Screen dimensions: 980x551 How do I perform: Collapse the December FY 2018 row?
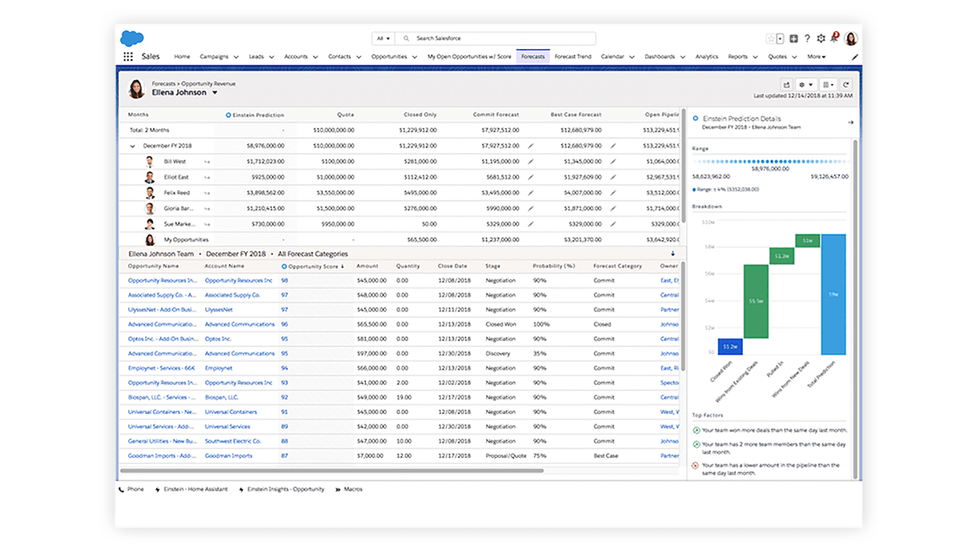pyautogui.click(x=133, y=146)
